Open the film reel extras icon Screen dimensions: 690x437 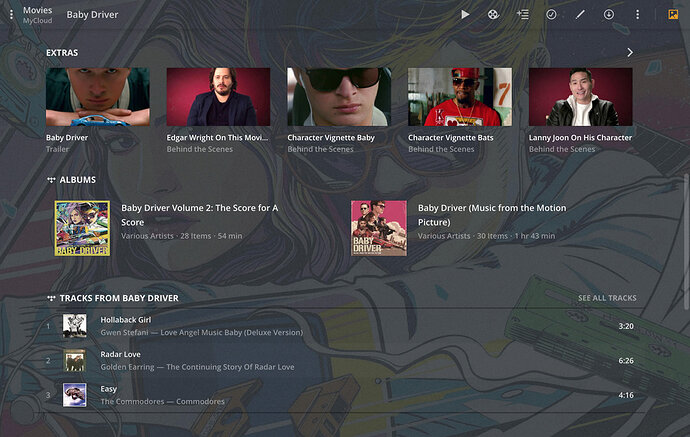coord(493,15)
